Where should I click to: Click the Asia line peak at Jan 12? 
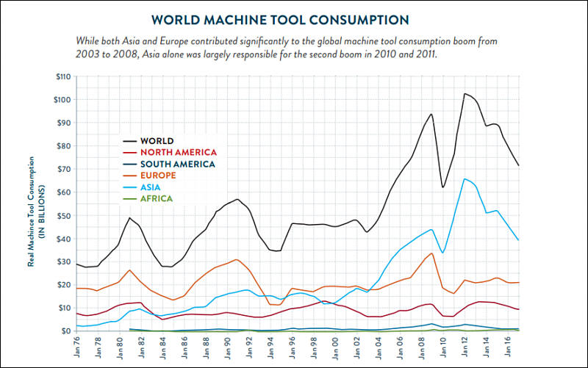point(465,178)
